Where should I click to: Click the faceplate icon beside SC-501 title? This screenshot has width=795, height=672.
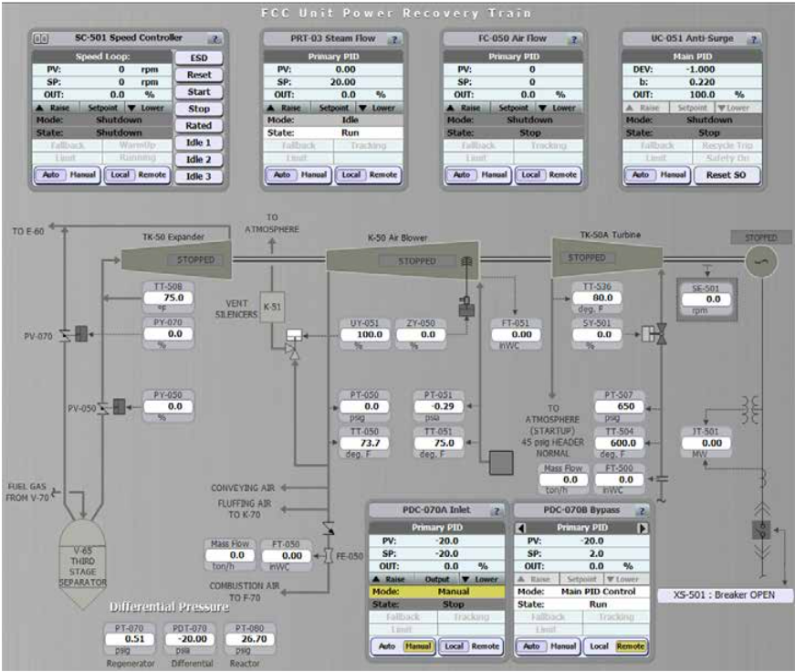(x=41, y=37)
